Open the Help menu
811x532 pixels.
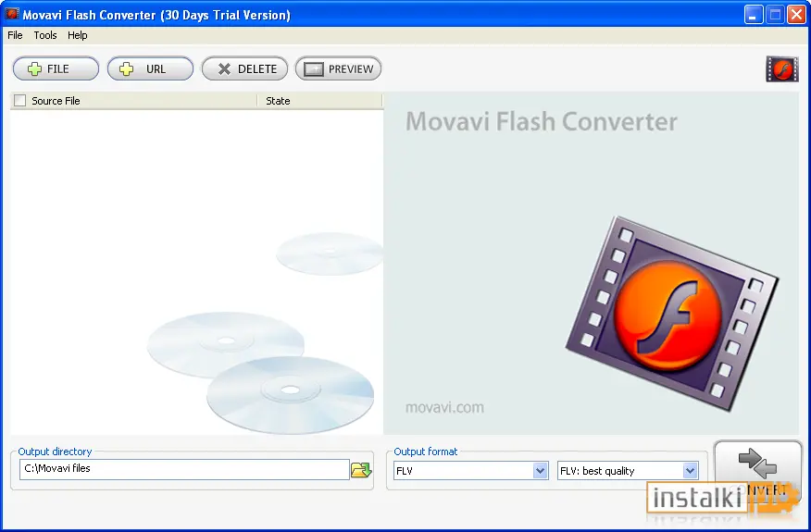[78, 35]
